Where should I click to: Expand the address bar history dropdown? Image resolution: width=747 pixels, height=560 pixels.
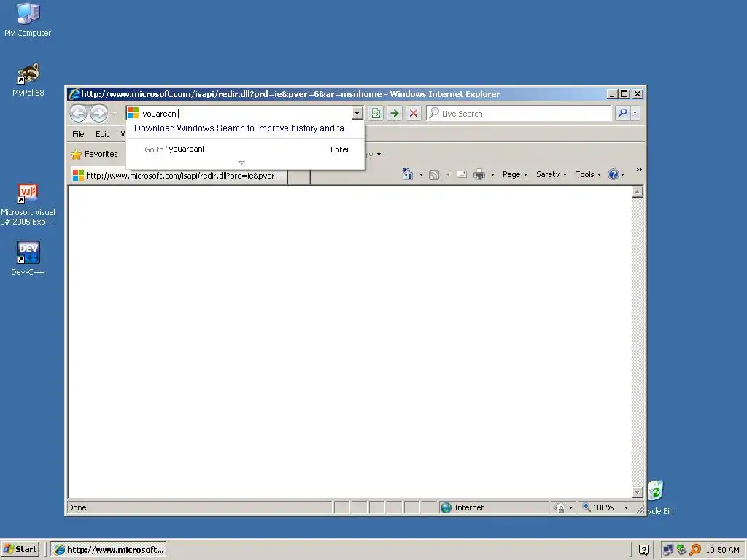(x=357, y=113)
